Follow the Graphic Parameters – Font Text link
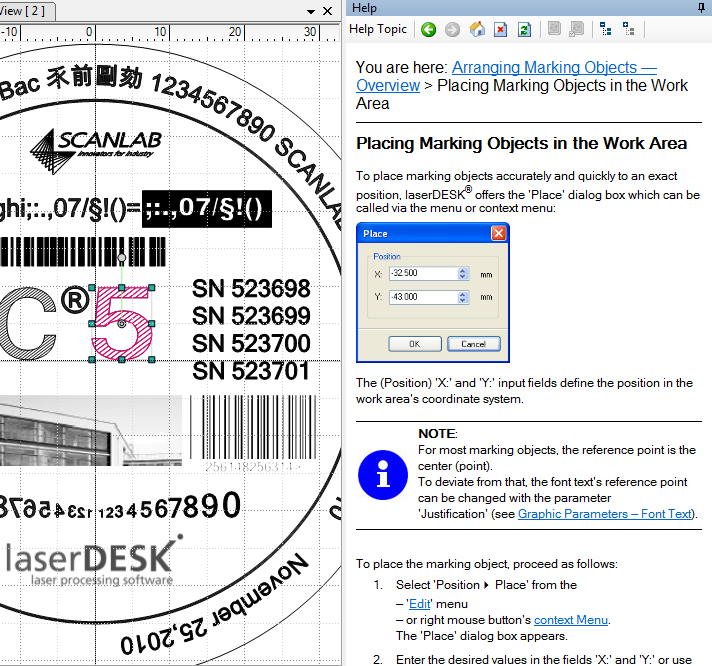This screenshot has width=712, height=666. (605, 514)
